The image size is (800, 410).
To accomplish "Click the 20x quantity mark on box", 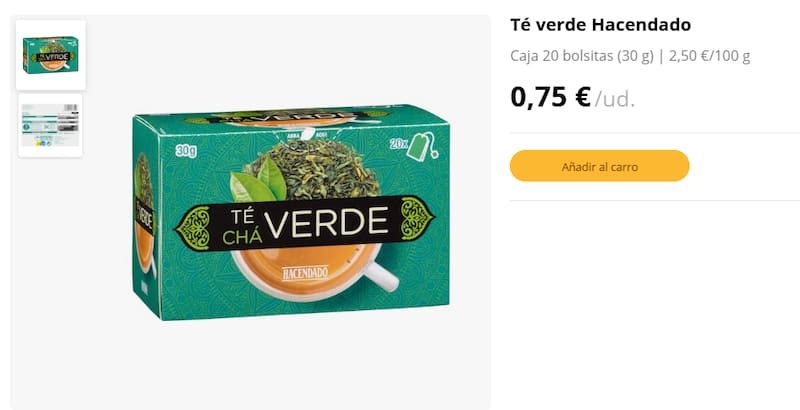I will click(398, 144).
